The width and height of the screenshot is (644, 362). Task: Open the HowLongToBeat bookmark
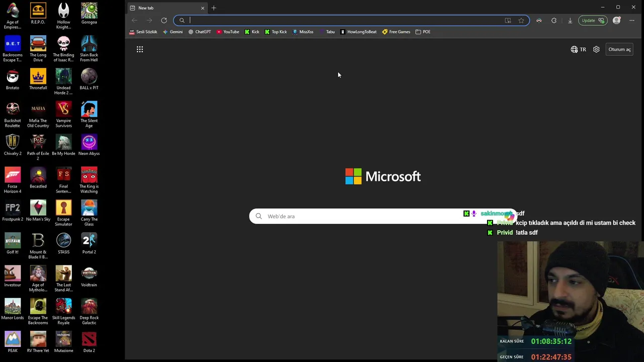[x=358, y=32]
